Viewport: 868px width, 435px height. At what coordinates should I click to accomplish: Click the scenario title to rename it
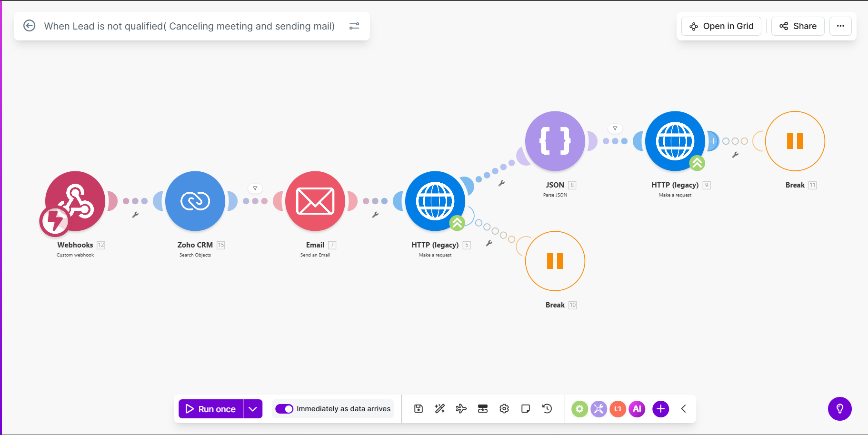(x=190, y=26)
